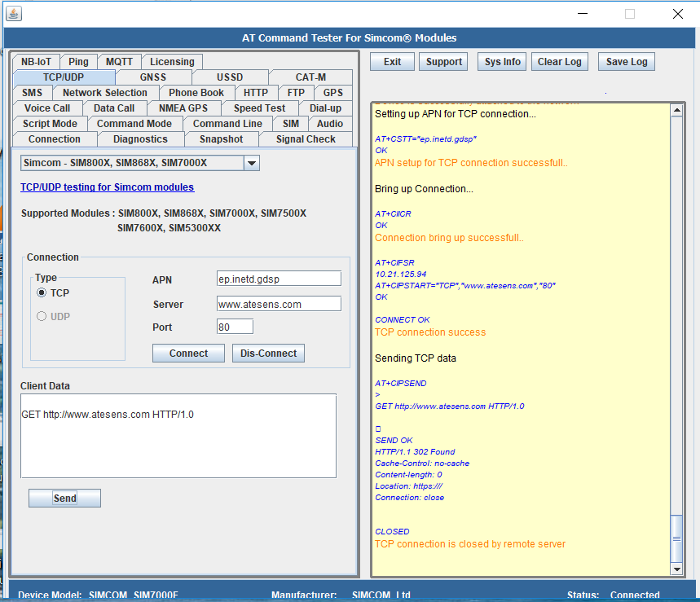Open the CAT-M tab
The image size is (700, 602).
click(310, 77)
